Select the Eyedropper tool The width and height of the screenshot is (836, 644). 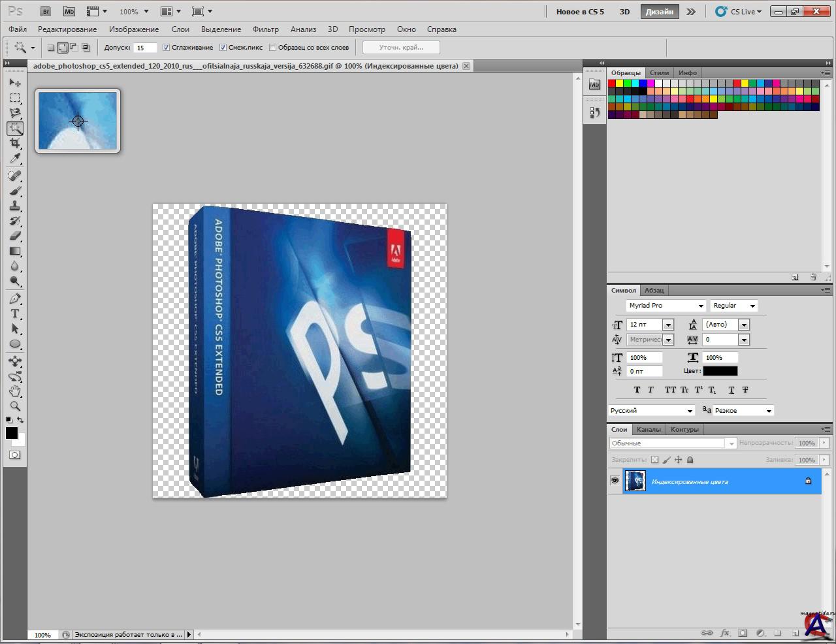(x=15, y=159)
